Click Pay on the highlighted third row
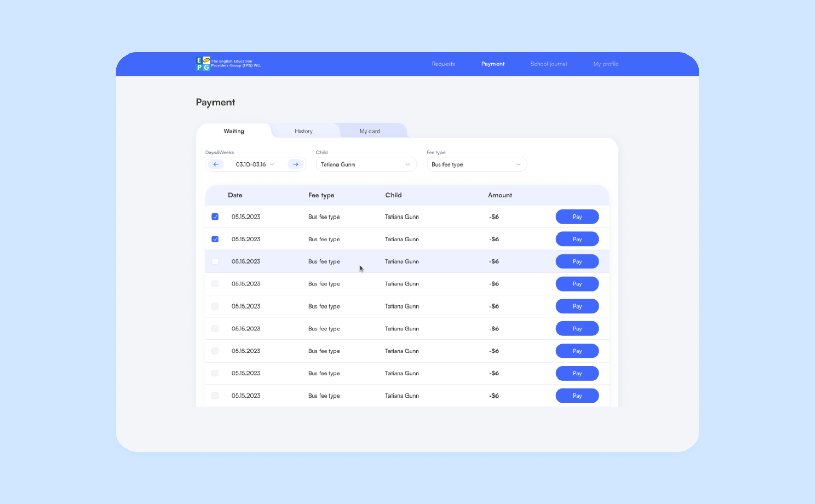 click(x=577, y=261)
